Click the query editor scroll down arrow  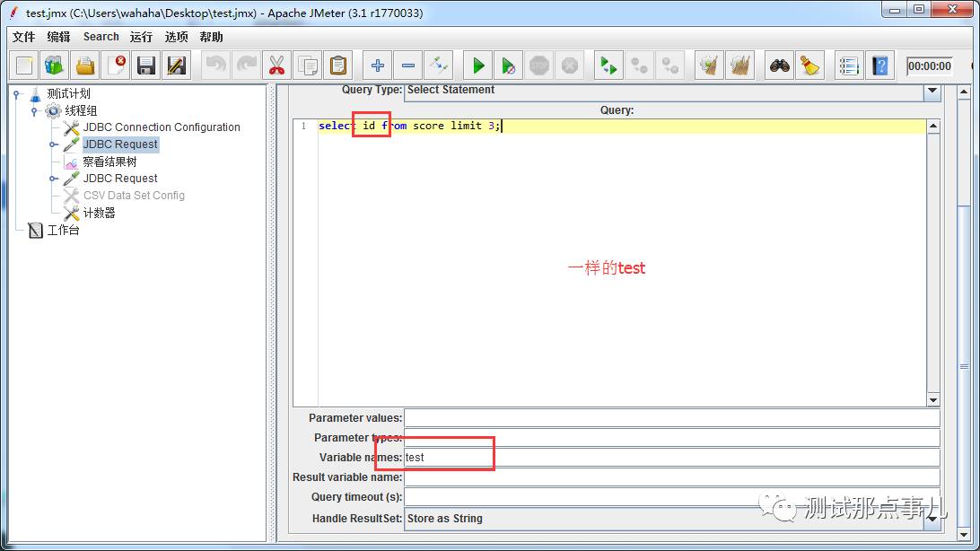coord(933,400)
